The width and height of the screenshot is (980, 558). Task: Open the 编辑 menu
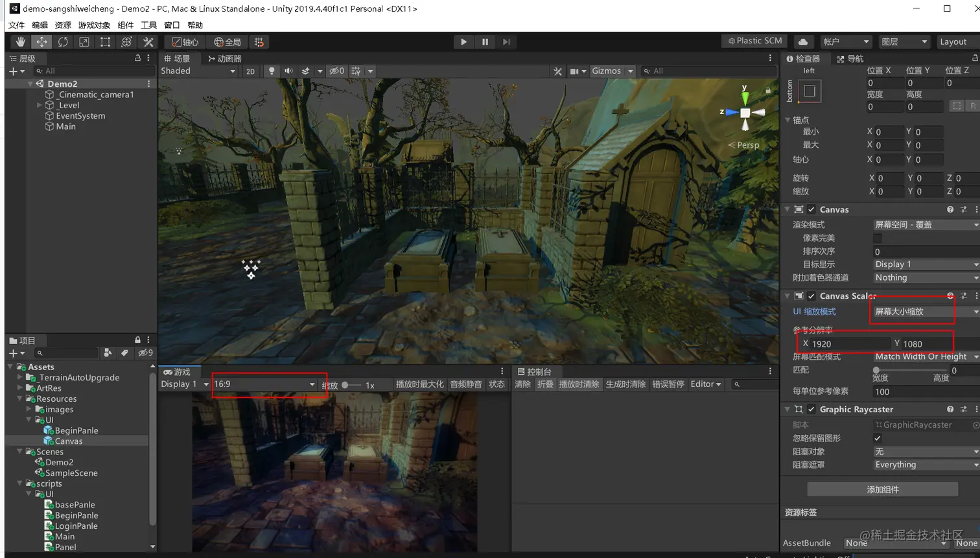click(x=40, y=25)
